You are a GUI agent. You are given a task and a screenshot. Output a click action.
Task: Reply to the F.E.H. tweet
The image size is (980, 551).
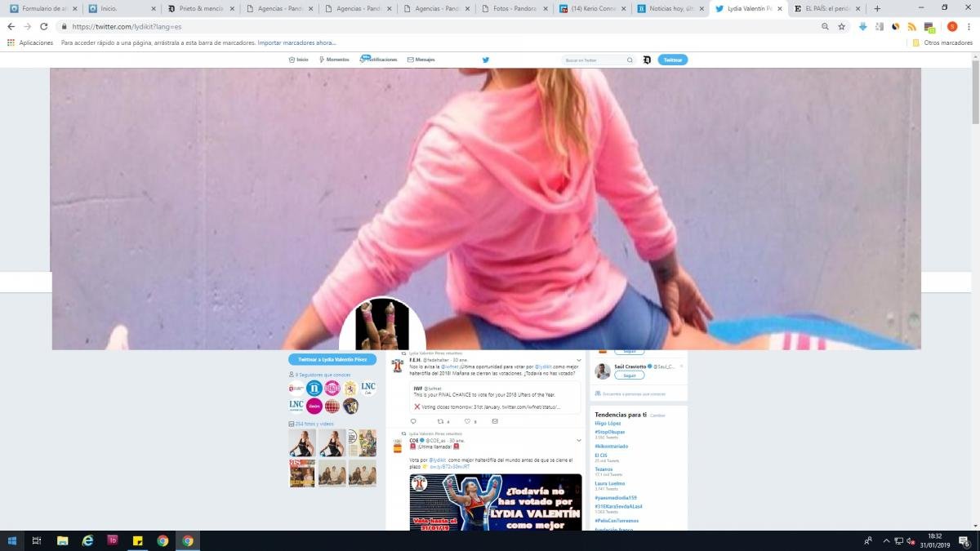coord(413,421)
